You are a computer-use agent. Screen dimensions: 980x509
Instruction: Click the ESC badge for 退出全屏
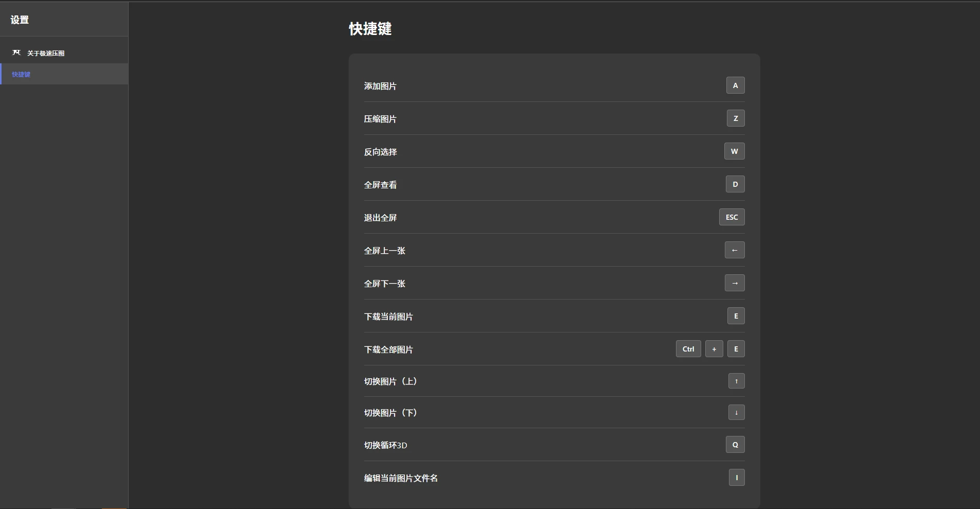coord(731,217)
